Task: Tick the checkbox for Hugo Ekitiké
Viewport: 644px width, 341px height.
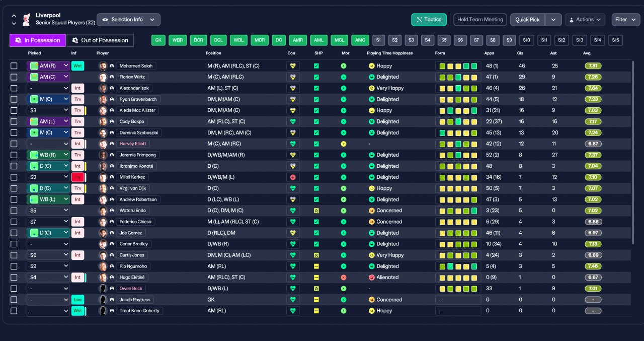Action: pyautogui.click(x=14, y=278)
